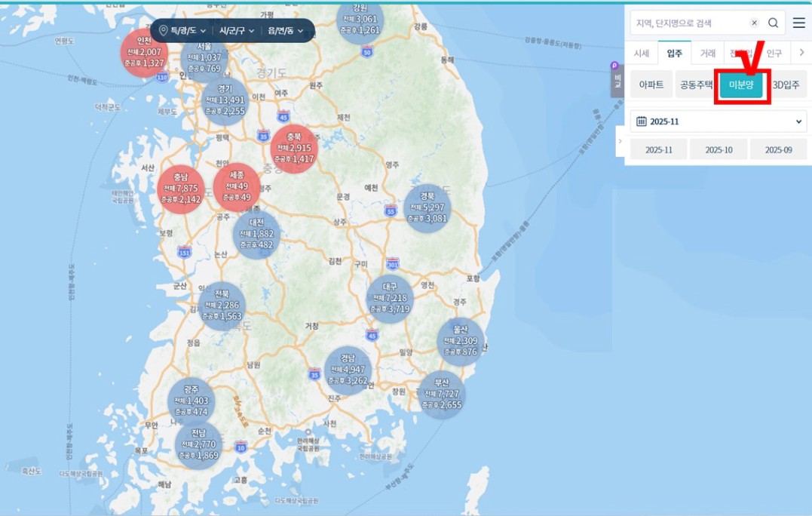Expand the 시/군/구 dropdown
Viewport: 812px width, 516px height.
(236, 31)
